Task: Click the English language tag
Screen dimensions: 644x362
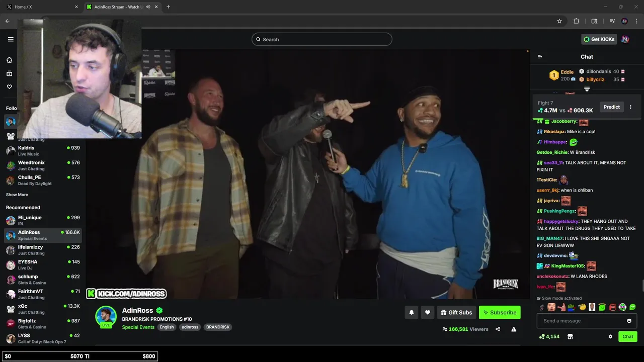Action: point(167,327)
